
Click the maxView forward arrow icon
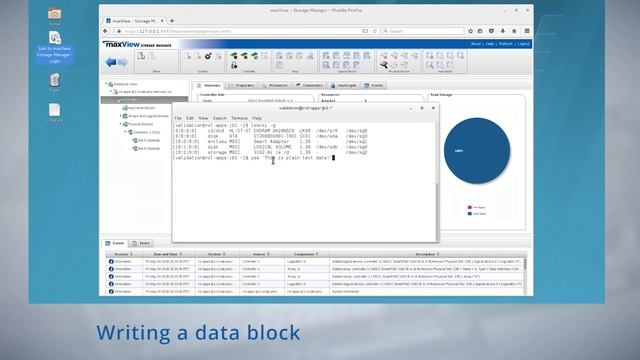click(x=122, y=62)
